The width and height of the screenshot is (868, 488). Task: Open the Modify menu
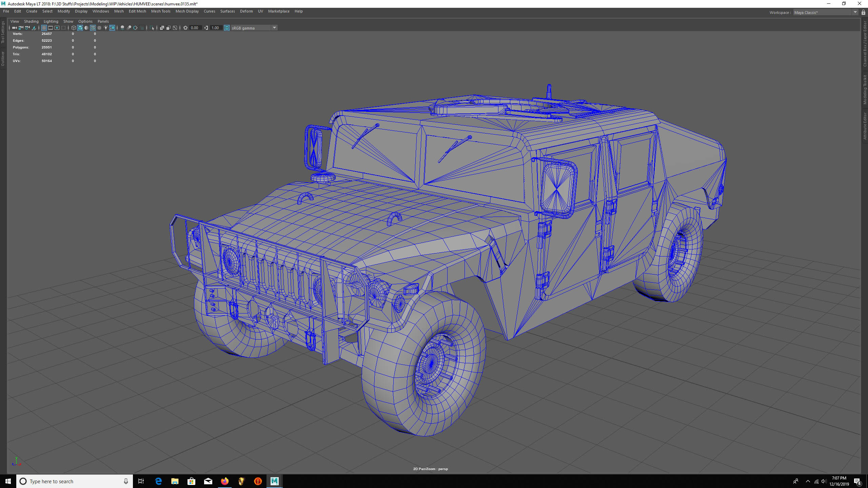64,11
